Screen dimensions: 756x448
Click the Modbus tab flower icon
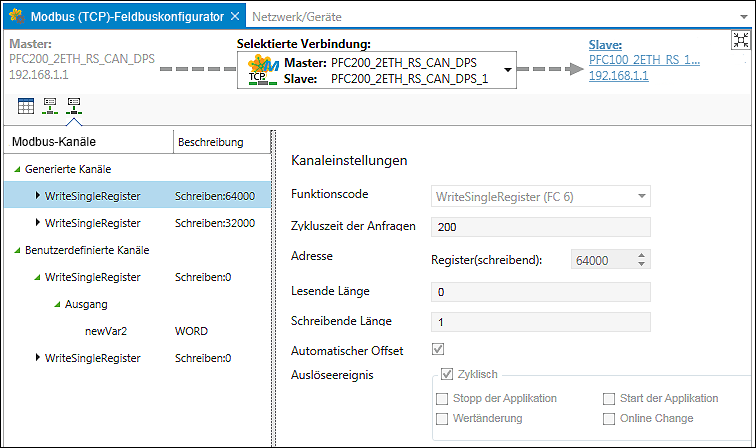pyautogui.click(x=17, y=16)
